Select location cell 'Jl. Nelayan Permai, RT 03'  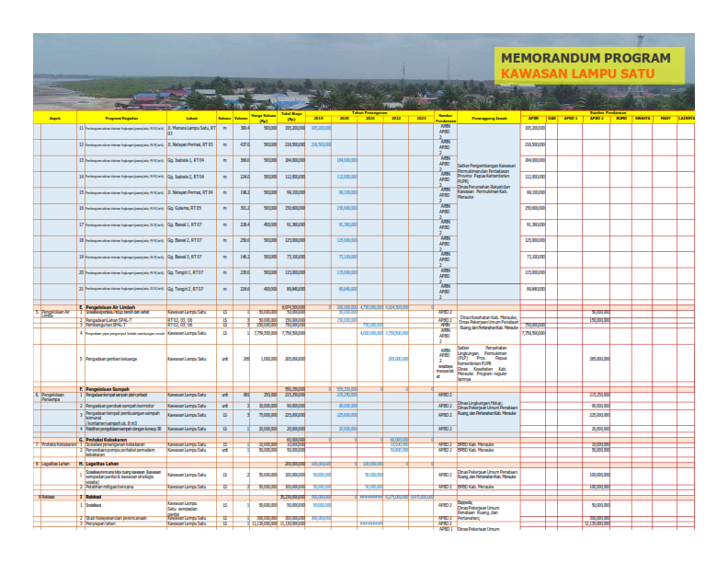pyautogui.click(x=191, y=145)
